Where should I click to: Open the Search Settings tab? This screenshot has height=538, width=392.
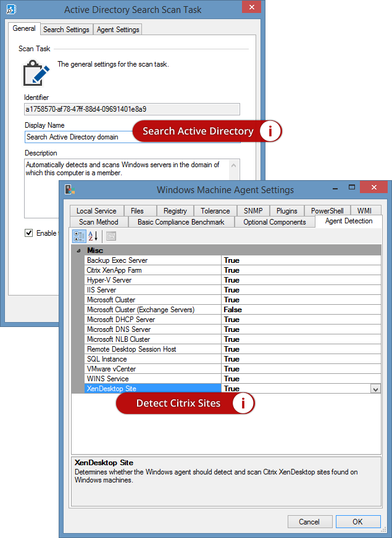click(66, 30)
